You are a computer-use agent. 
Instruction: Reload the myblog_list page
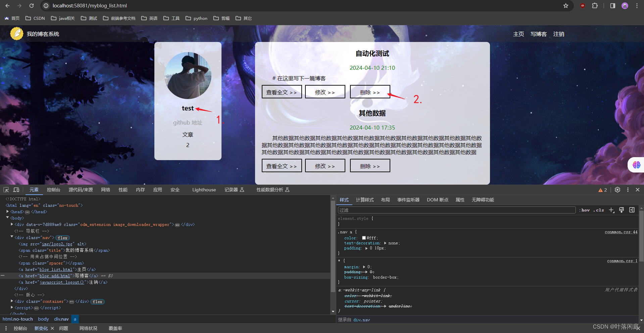click(32, 6)
